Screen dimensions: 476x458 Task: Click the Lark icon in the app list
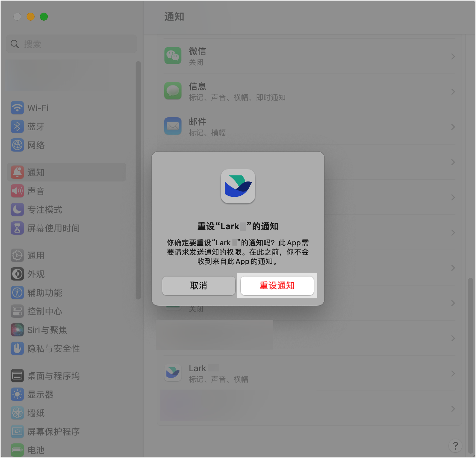(x=173, y=373)
